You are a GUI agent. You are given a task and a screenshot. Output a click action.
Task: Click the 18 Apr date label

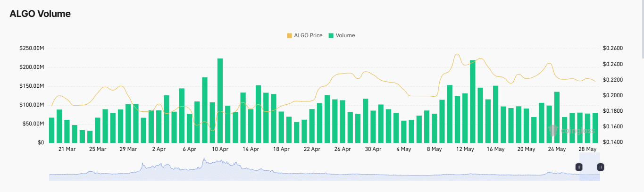pos(281,149)
